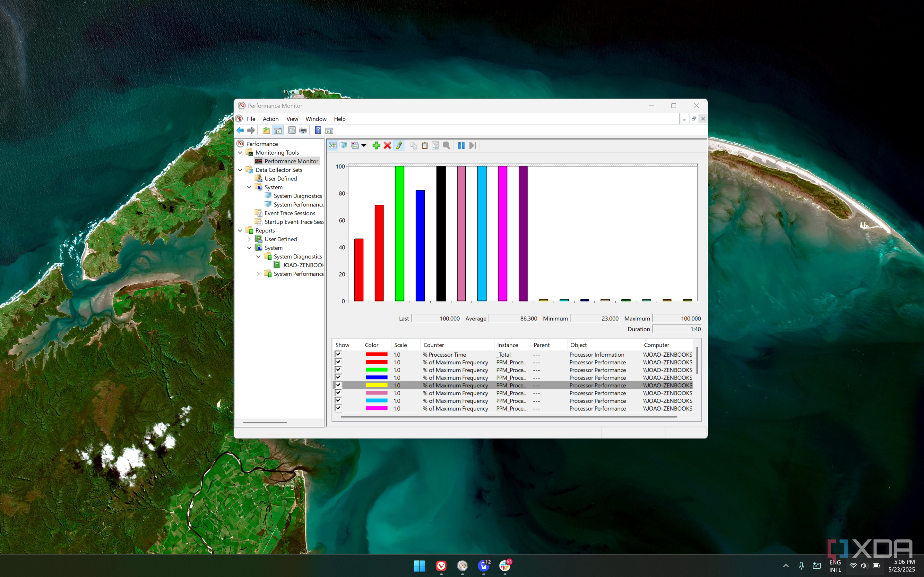Click the red Delete counter X icon
This screenshot has width=924, height=577.
(x=387, y=145)
